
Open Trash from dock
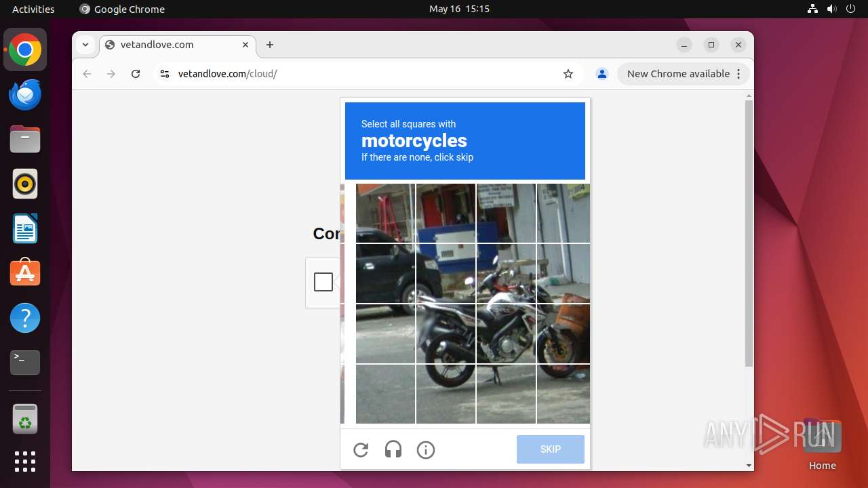(x=25, y=419)
